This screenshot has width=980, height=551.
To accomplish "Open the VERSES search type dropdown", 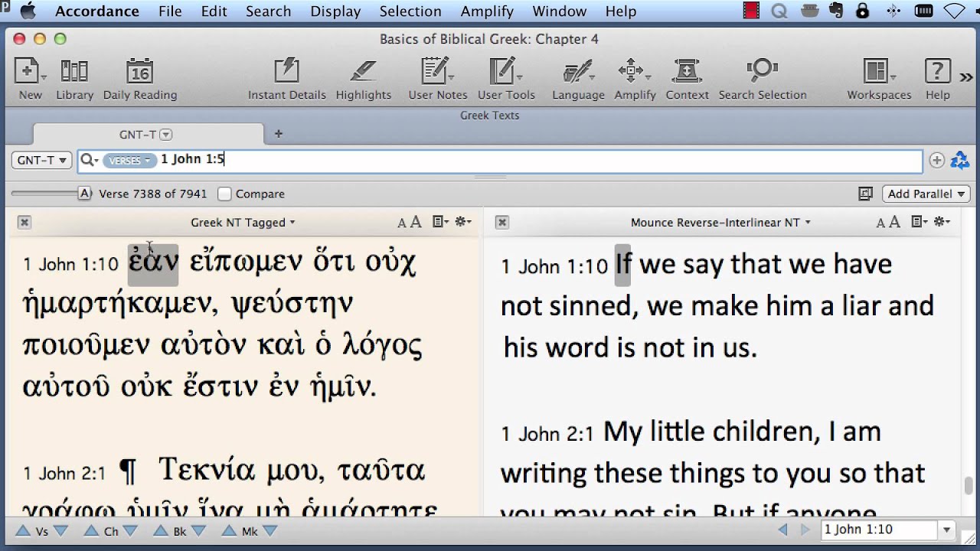I will click(129, 160).
